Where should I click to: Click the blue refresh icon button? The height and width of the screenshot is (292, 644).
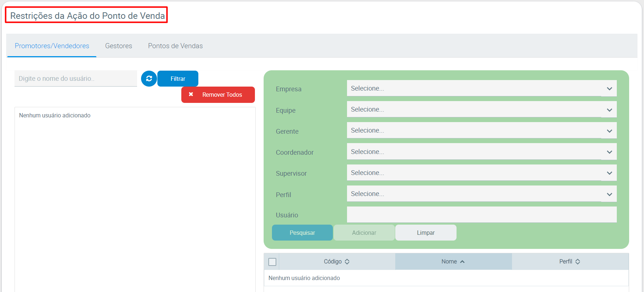[x=149, y=79]
